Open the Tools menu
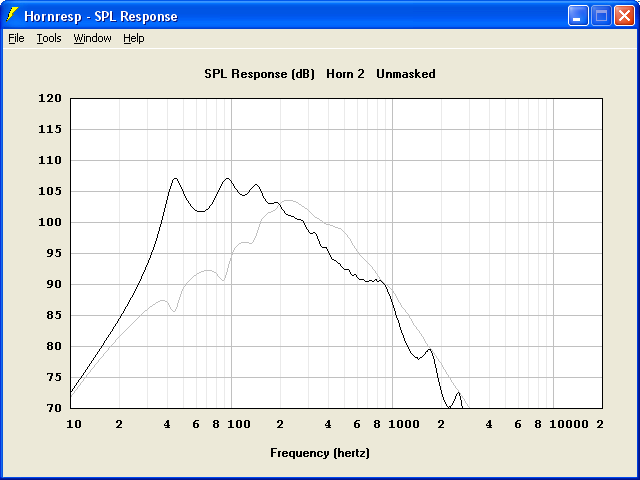640x480 pixels. [x=49, y=38]
